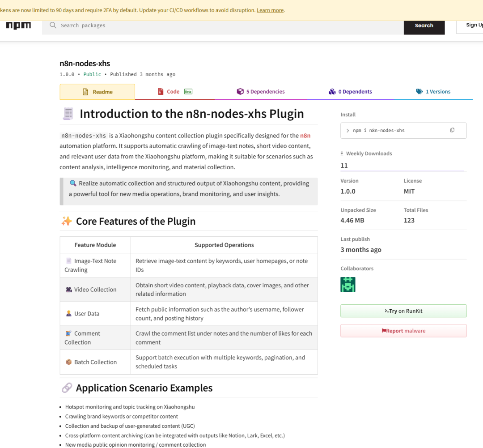The width and height of the screenshot is (483, 448).
Task: Click the Dependencies cube icon
Action: tap(240, 92)
